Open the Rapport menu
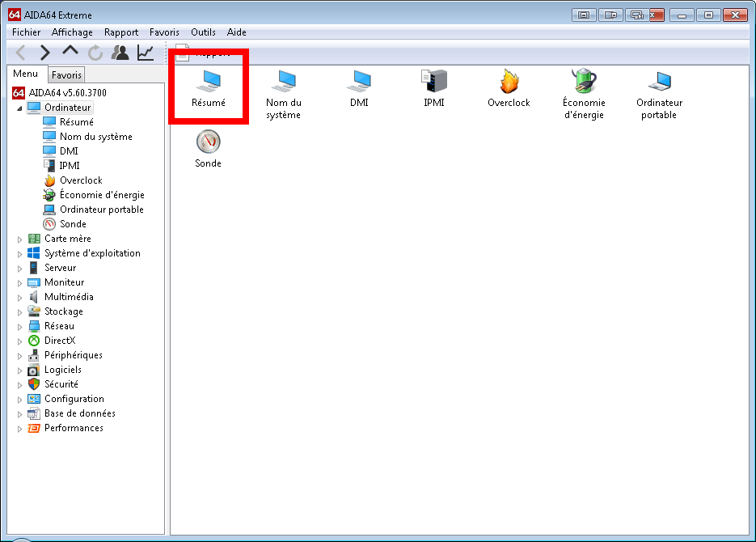Screen dimensions: 756x542 (x=121, y=32)
